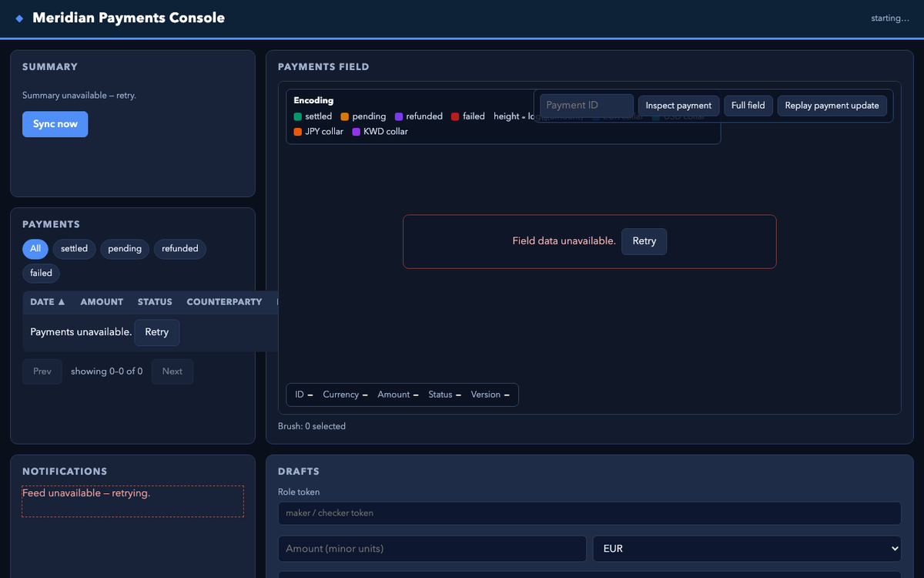The width and height of the screenshot is (924, 578).
Task: Click the 'Payments unavailable.' message
Action: pos(81,332)
